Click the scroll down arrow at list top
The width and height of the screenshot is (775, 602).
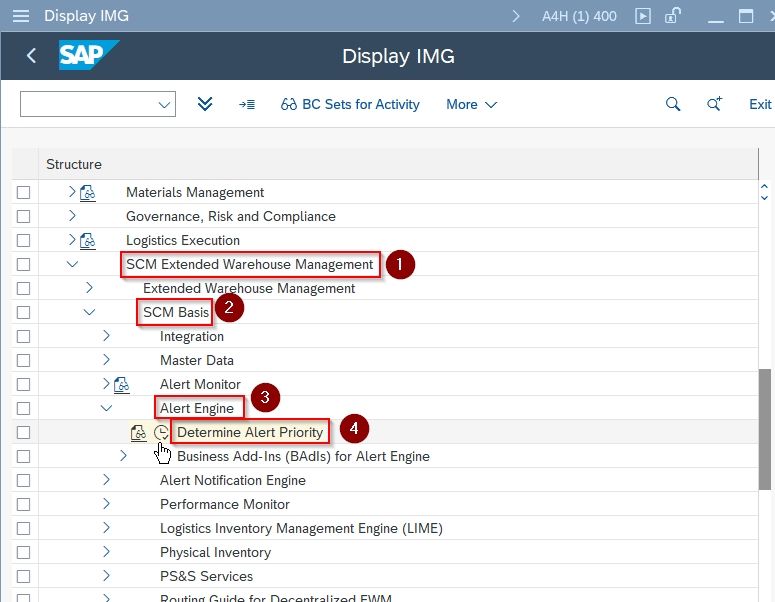[x=764, y=198]
